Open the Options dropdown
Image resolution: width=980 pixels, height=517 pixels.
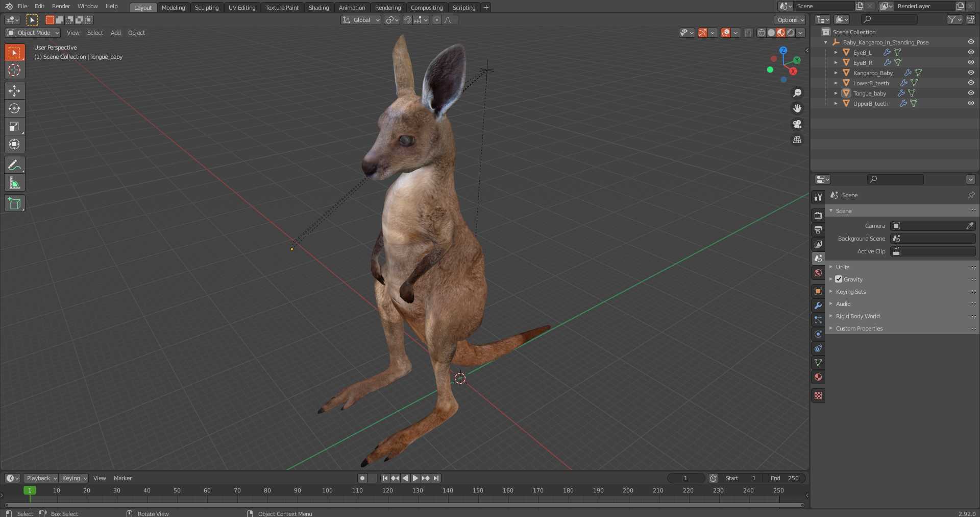790,20
